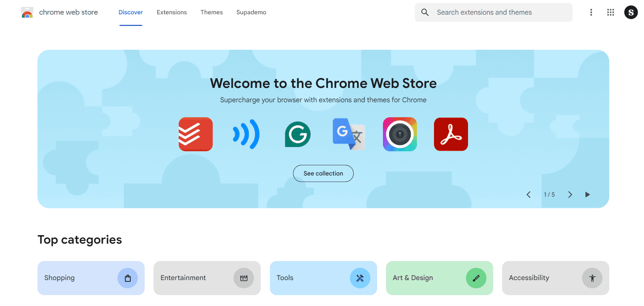This screenshot has width=644, height=306.
Task: Click the Tools wrench-and-hammer icon
Action: (x=360, y=278)
